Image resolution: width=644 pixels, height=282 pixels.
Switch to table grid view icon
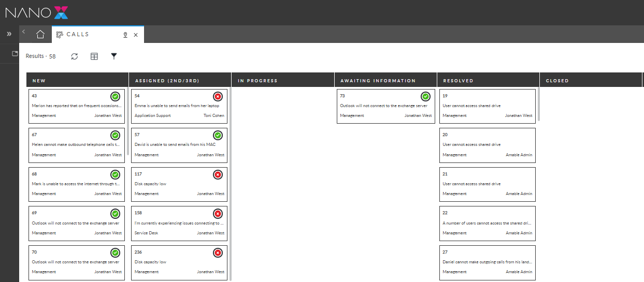tap(94, 56)
